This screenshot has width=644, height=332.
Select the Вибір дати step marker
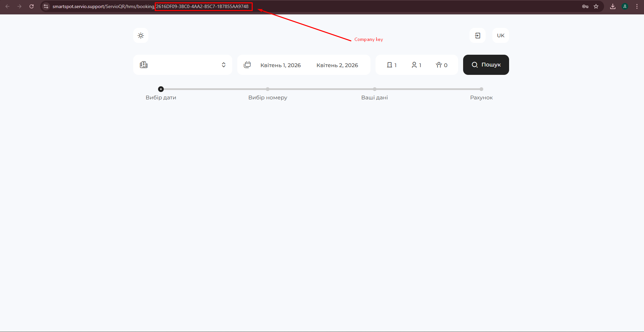(x=161, y=89)
